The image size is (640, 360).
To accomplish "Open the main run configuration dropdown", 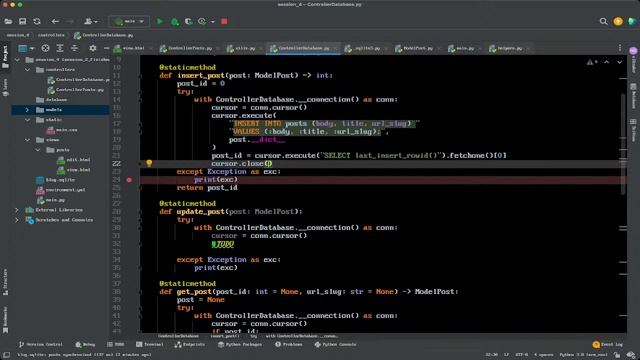I will (x=129, y=21).
